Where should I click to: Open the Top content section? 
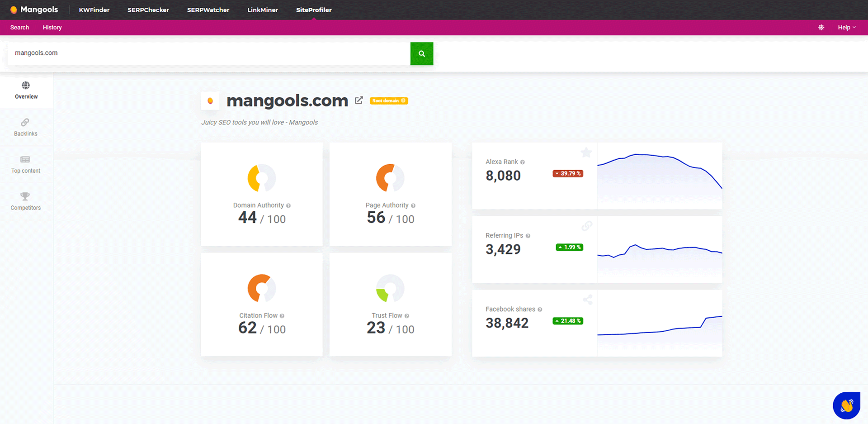tap(26, 164)
